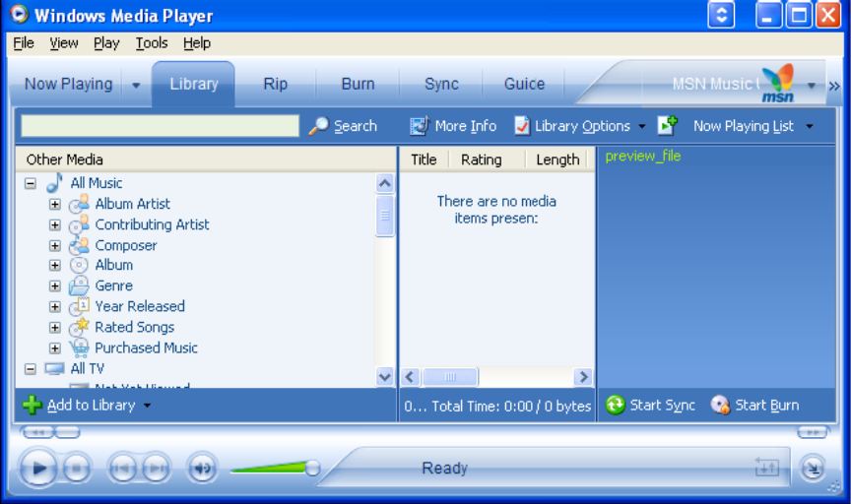Viewport: 851px width, 504px height.
Task: Collapse the All TV node
Action: click(x=31, y=369)
